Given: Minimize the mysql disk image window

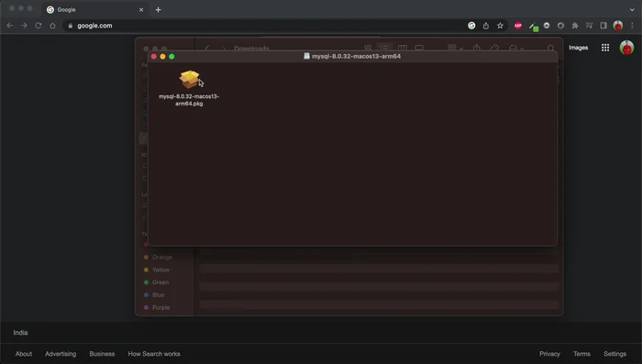Looking at the screenshot, I should 163,57.
